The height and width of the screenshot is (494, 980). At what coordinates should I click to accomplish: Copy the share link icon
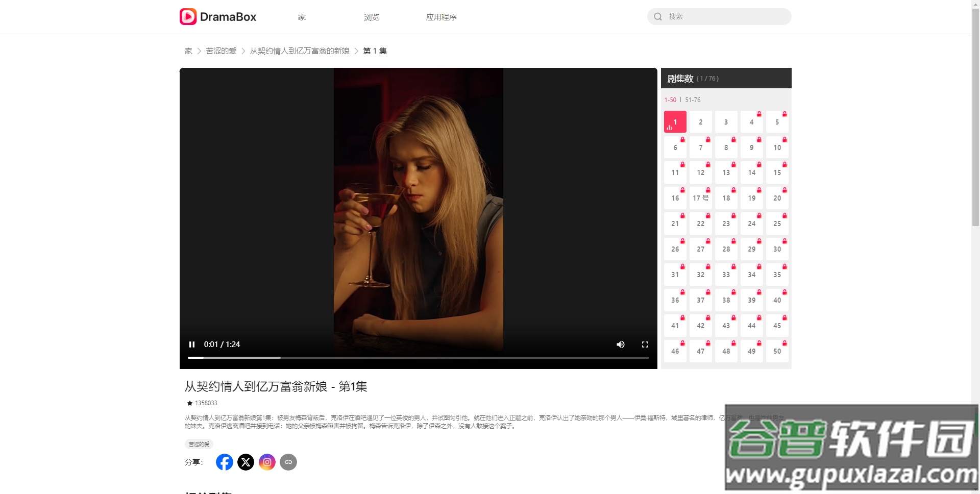pos(288,462)
